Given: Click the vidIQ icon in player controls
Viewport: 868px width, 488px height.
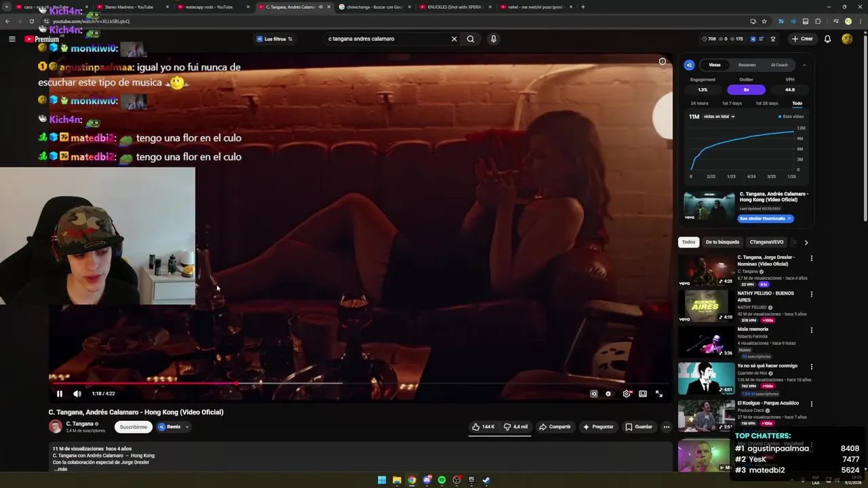Looking at the screenshot, I should (593, 394).
